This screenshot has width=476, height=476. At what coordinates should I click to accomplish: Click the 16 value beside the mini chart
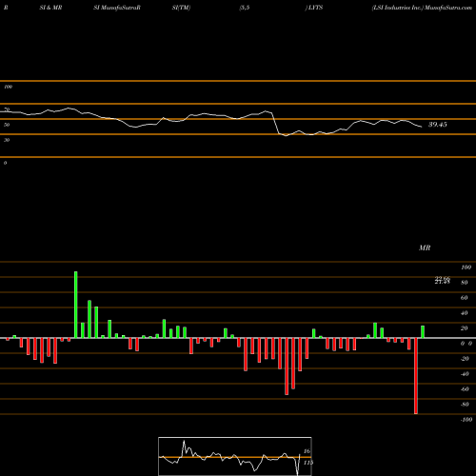307,451
